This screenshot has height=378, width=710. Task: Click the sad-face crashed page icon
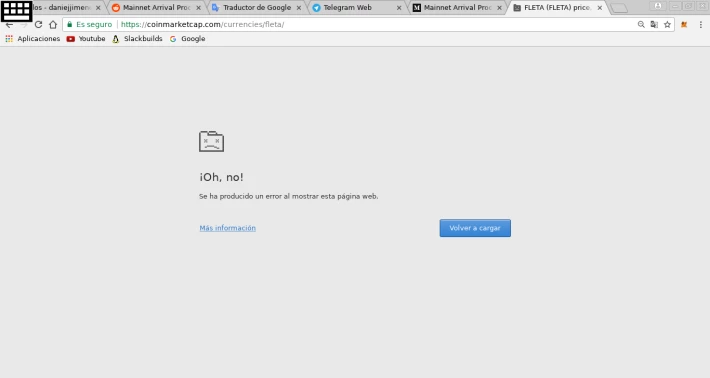[211, 141]
